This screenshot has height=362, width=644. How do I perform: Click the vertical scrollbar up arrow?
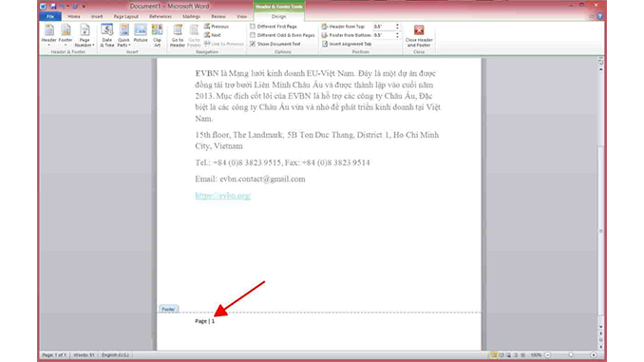(x=601, y=69)
